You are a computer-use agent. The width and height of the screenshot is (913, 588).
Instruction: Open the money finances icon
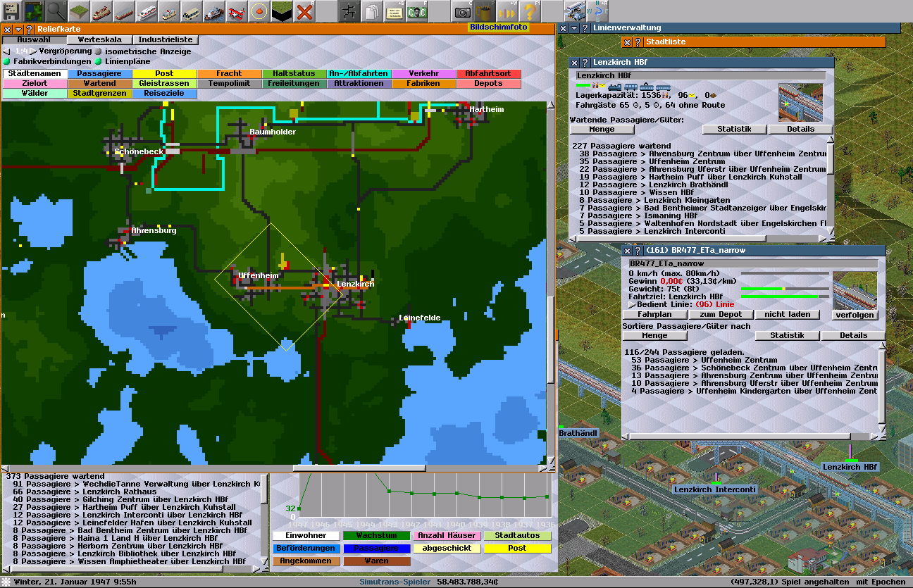coord(417,11)
